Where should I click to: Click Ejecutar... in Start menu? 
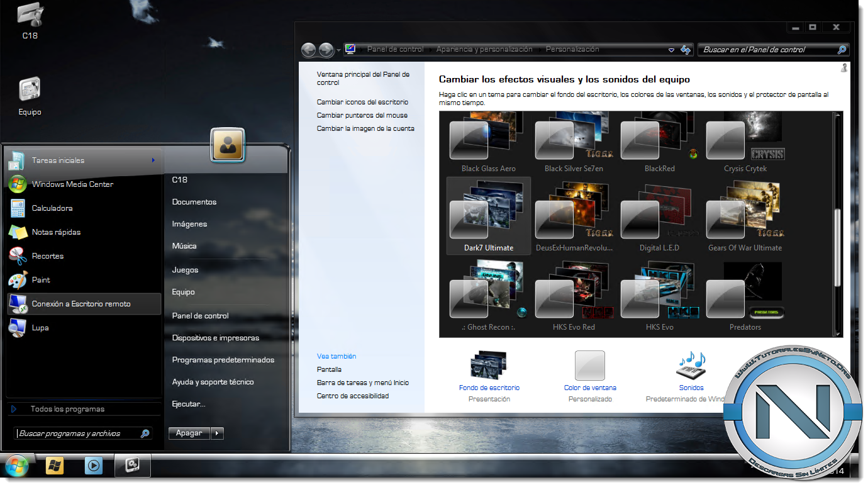point(189,404)
